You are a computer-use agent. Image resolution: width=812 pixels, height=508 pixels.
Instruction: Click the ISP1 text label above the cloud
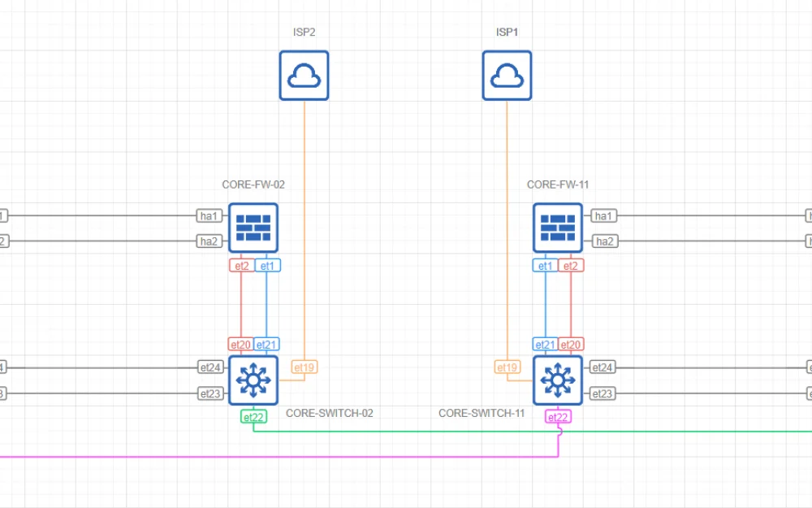click(x=508, y=32)
